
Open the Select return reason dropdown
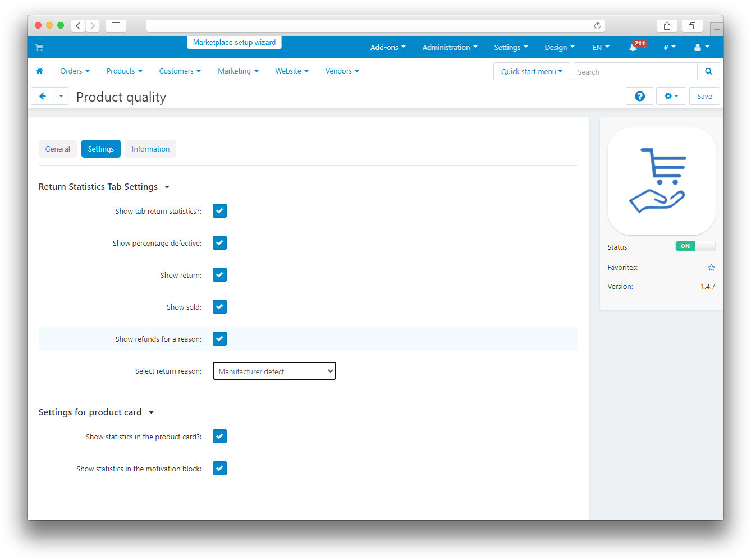click(x=274, y=371)
